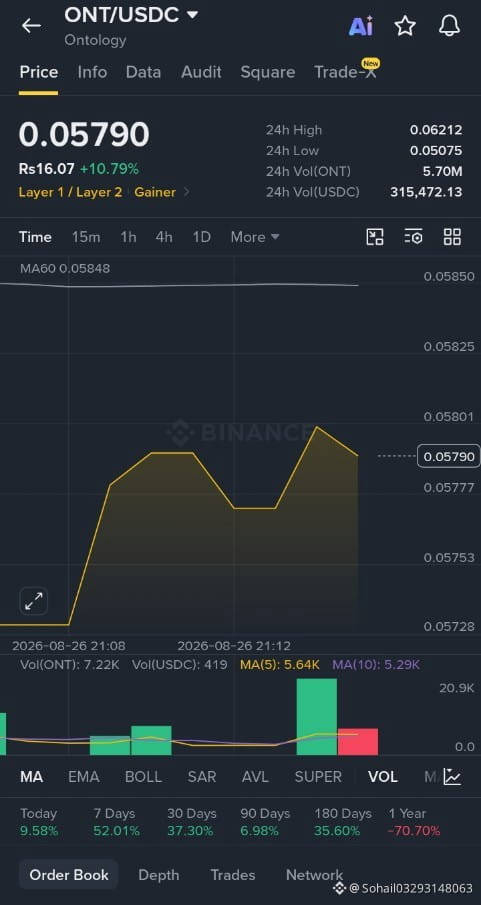
Task: Open the Trades tab
Action: click(x=232, y=875)
